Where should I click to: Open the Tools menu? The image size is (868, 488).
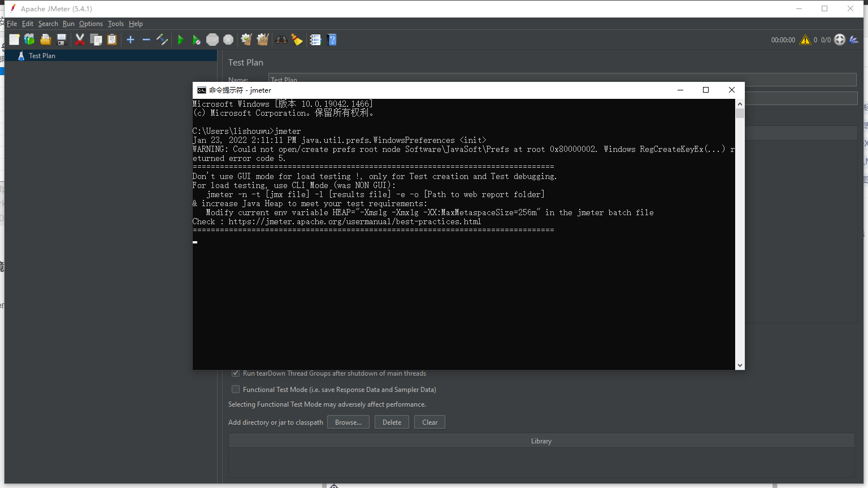(x=116, y=24)
